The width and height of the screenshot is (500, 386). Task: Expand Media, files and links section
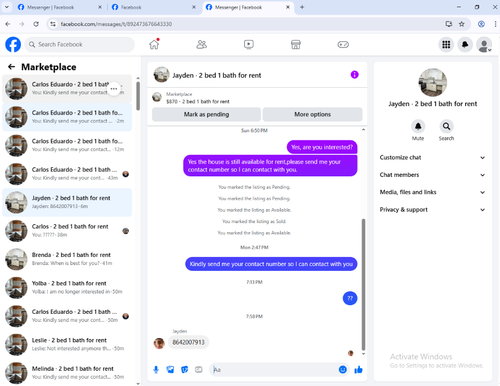(432, 192)
